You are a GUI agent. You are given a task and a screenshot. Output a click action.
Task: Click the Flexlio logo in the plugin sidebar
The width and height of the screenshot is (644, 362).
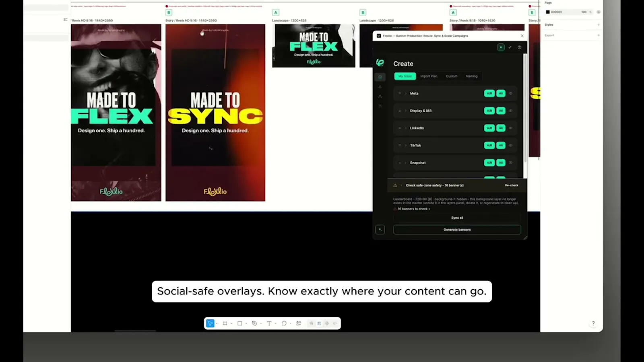[380, 62]
